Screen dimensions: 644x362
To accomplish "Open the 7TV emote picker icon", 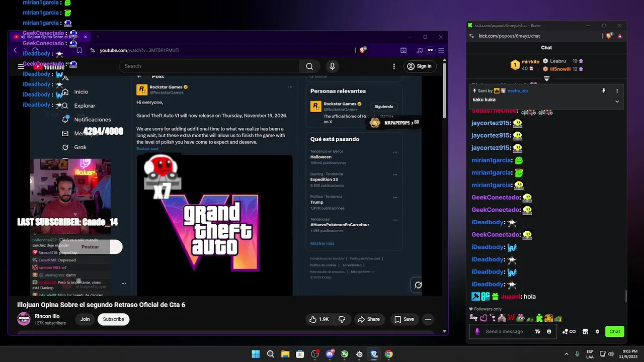I will click(538, 331).
